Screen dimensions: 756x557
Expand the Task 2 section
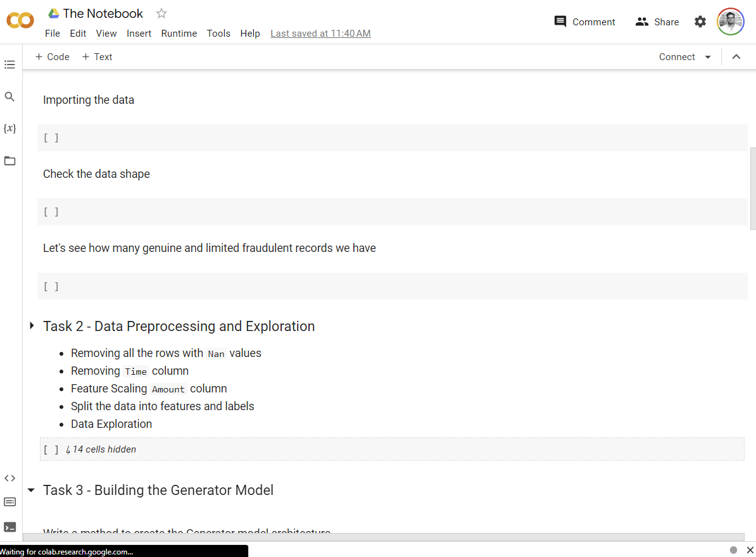(32, 326)
